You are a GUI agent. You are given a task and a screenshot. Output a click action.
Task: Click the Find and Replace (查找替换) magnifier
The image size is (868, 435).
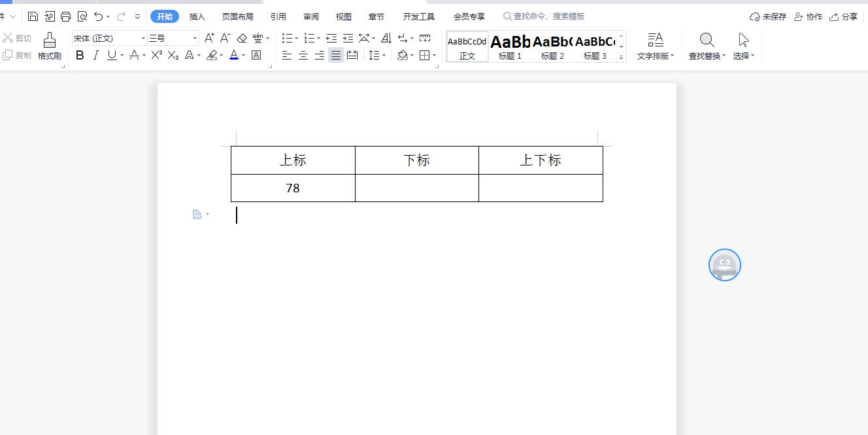(x=707, y=46)
